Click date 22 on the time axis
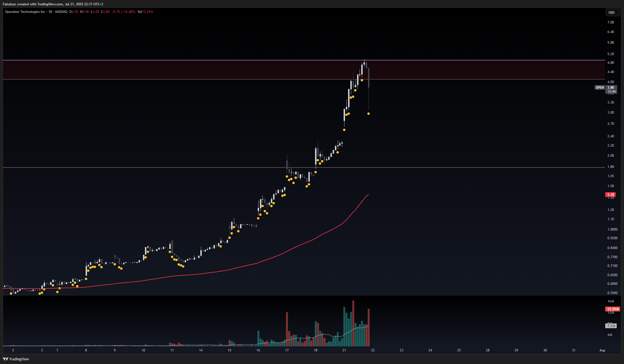Viewport: 624px width, 364px height. (x=373, y=350)
